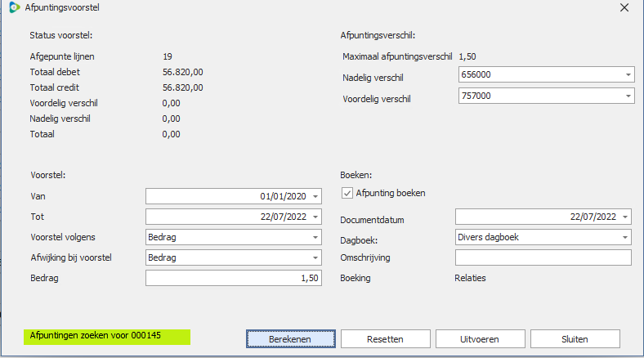This screenshot has height=358, width=644.
Task: Click the Maximaal afpuntingsverschil value 1,50
Action: (x=467, y=56)
